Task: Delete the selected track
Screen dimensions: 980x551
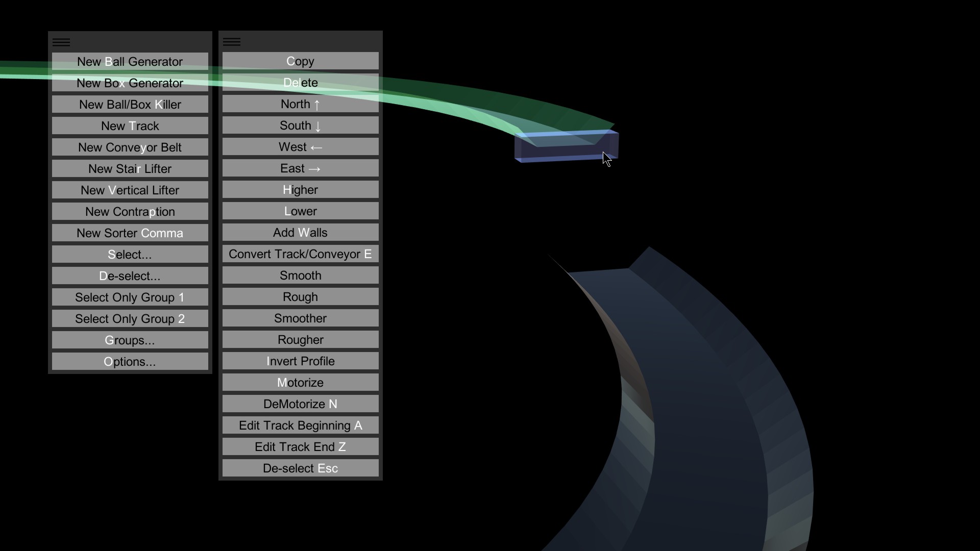Action: pos(301,83)
